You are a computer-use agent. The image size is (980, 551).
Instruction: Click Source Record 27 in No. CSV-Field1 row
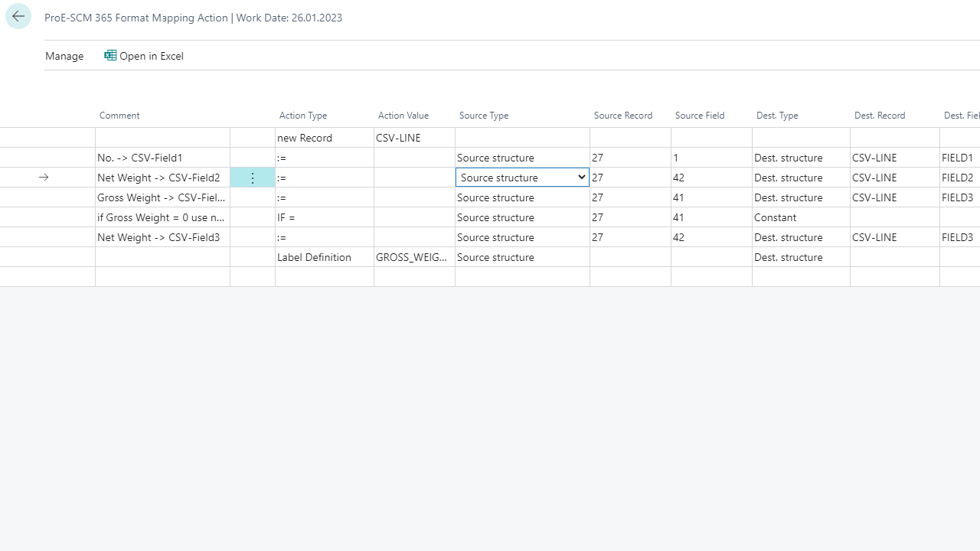630,158
